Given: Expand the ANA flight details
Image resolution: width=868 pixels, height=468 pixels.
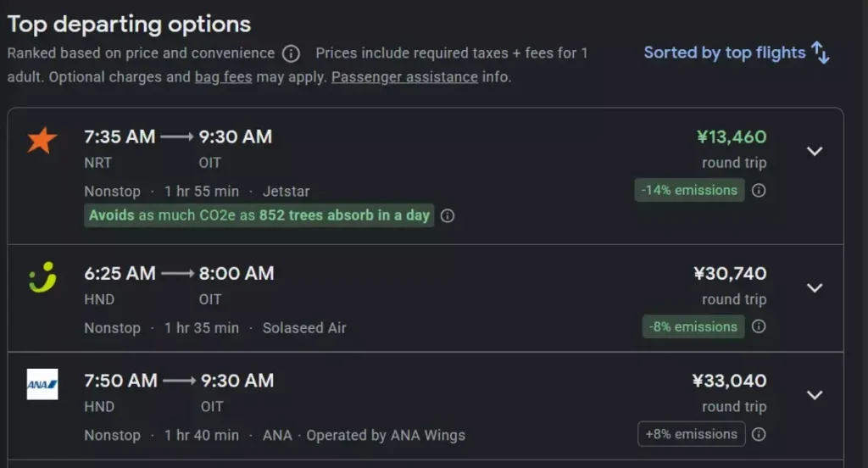Looking at the screenshot, I should [x=815, y=394].
